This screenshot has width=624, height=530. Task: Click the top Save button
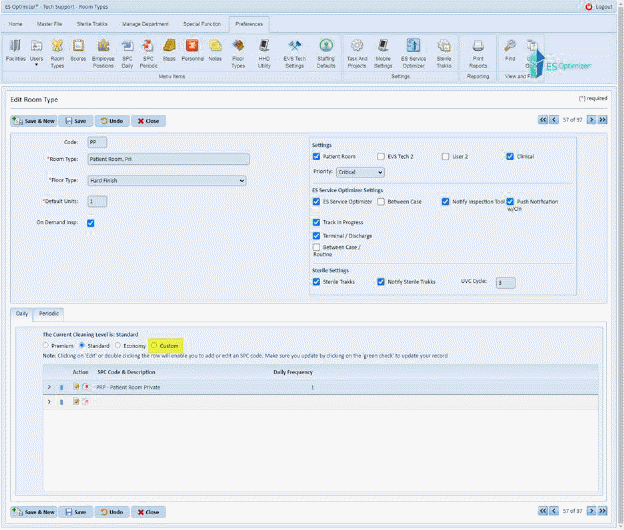(x=76, y=121)
